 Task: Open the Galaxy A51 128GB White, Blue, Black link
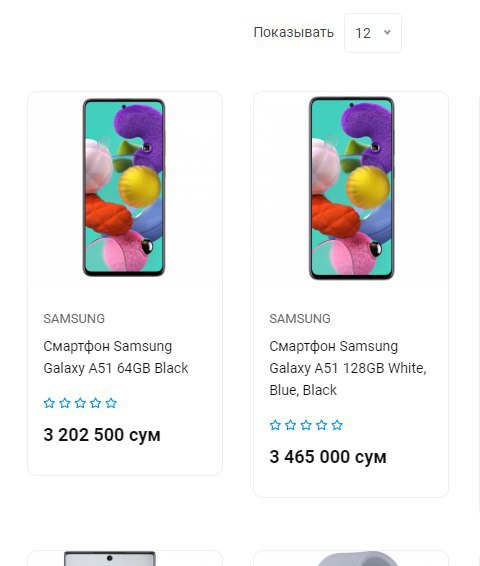pyautogui.click(x=348, y=368)
